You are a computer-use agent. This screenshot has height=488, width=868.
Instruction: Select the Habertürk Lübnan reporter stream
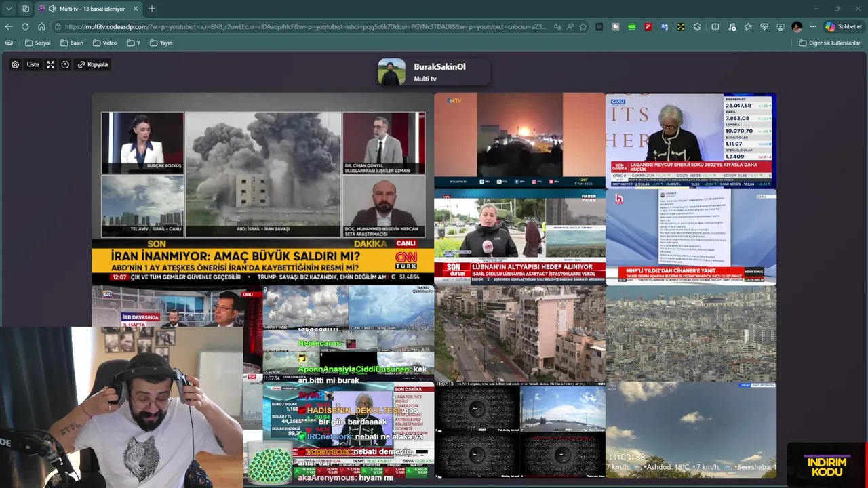(x=519, y=237)
